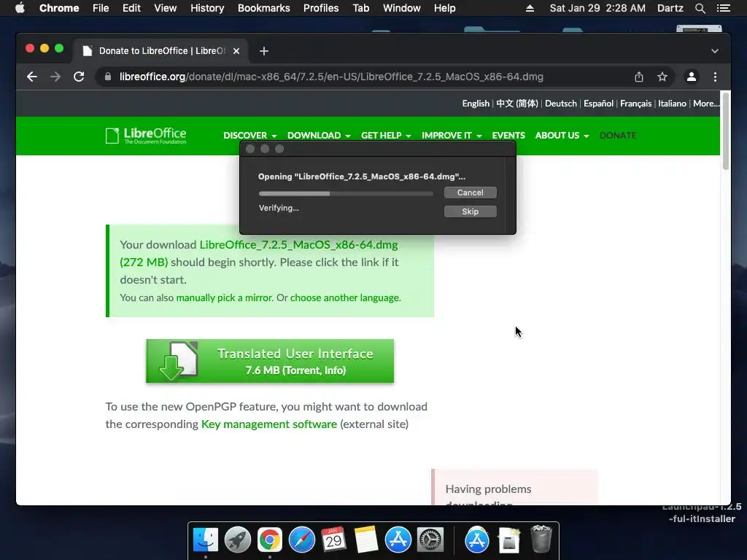Image resolution: width=747 pixels, height=560 pixels.
Task: Switch site language to Deutsch
Action: click(x=561, y=104)
